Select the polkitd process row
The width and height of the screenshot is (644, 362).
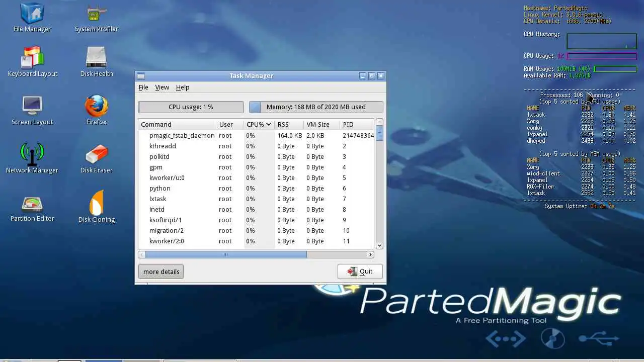pyautogui.click(x=256, y=157)
